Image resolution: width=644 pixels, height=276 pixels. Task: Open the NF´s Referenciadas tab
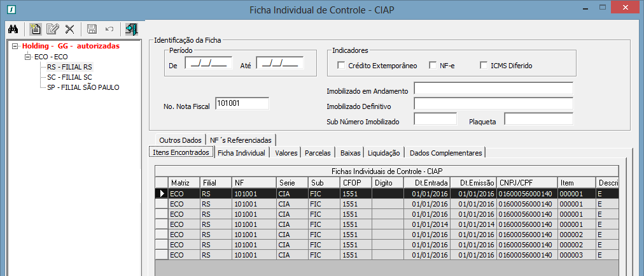[241, 140]
